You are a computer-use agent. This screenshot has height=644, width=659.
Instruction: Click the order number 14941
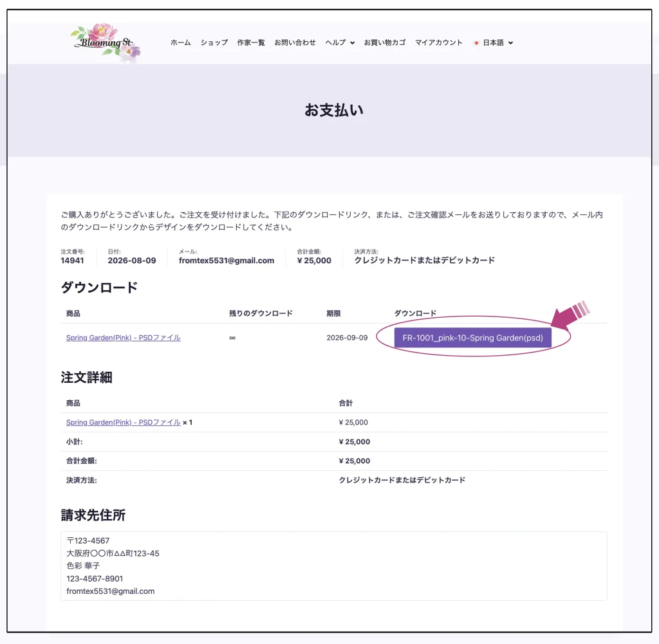coord(72,261)
